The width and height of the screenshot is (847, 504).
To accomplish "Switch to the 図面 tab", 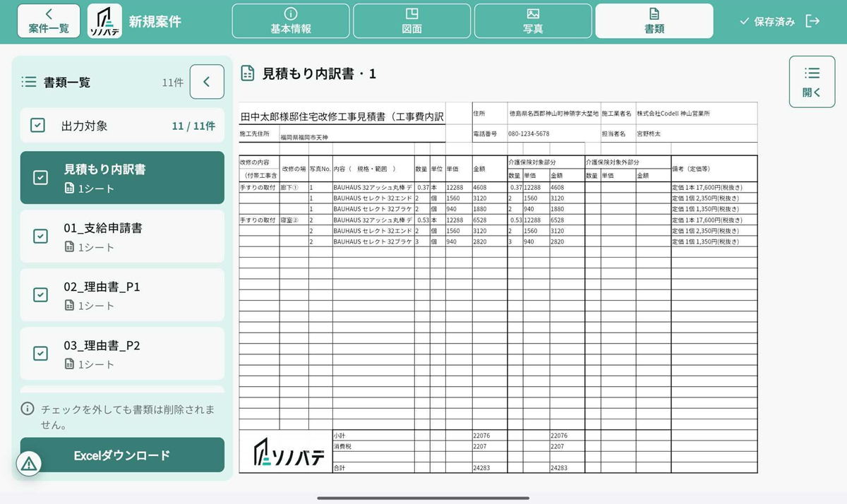I will click(x=412, y=21).
